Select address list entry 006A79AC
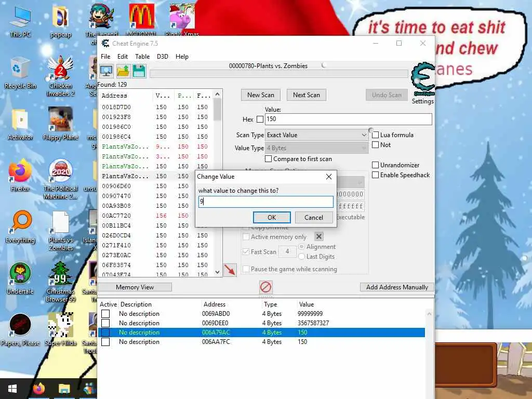532x399 pixels. click(x=261, y=332)
